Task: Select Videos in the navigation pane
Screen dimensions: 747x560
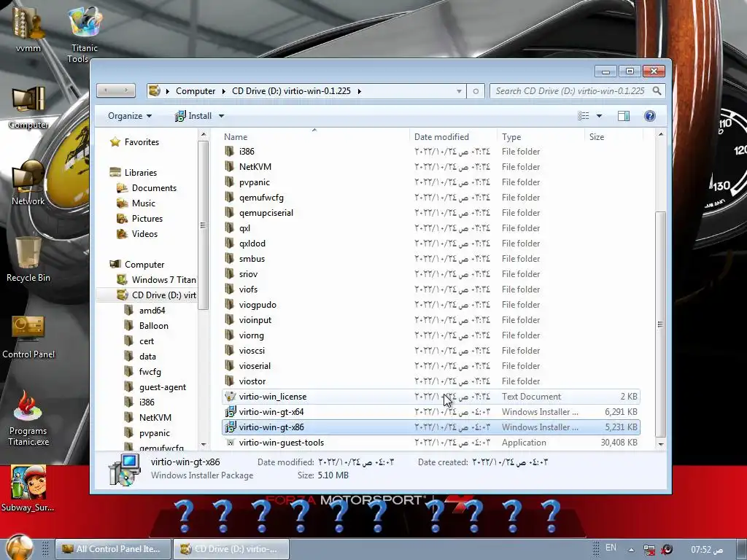Action: 145,234
